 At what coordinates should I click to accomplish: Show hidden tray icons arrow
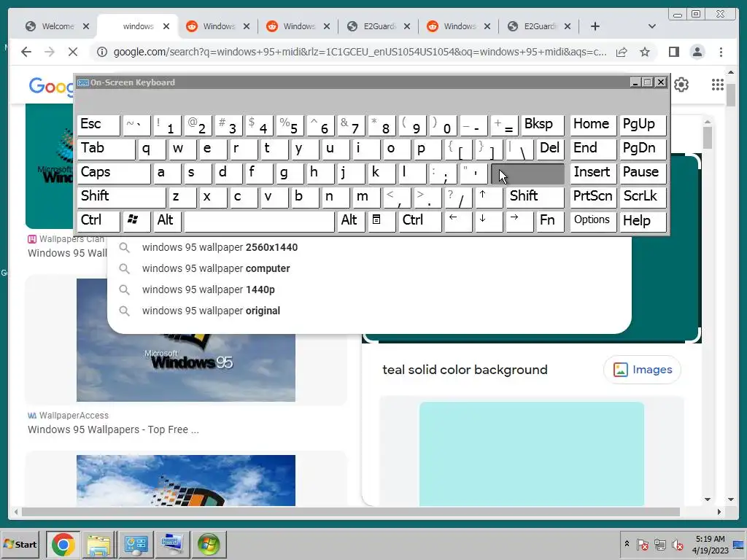click(627, 543)
